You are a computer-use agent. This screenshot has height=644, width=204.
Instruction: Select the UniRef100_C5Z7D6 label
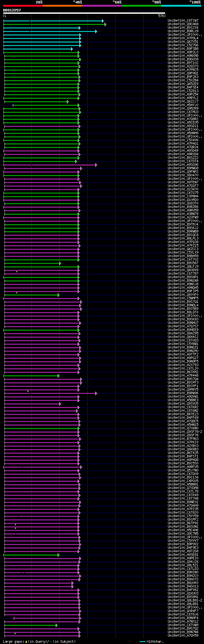click(183, 45)
